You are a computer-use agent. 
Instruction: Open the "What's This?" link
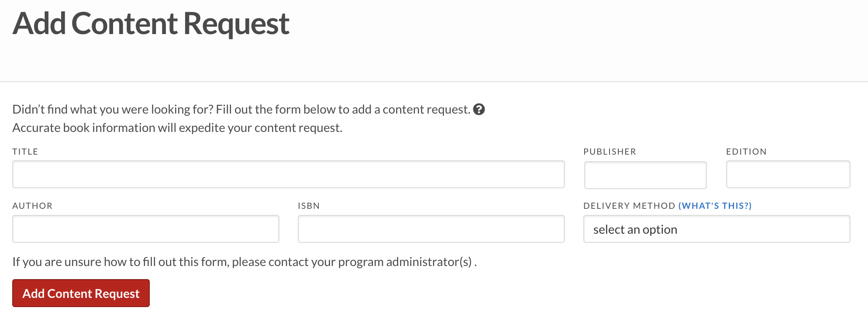pyautogui.click(x=715, y=206)
